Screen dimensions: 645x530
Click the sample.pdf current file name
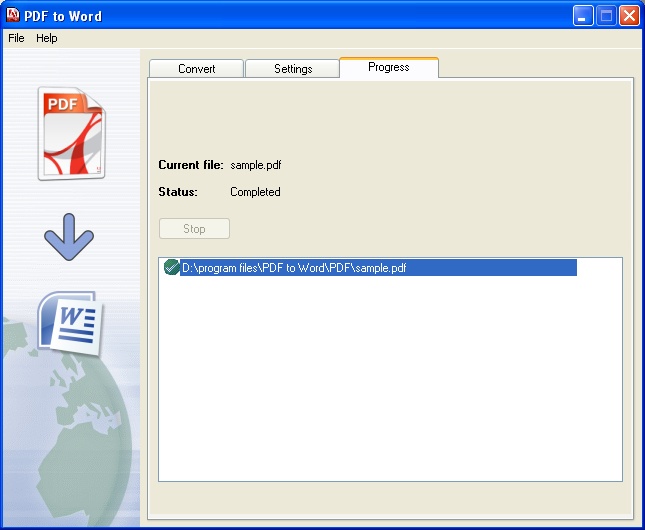(x=255, y=165)
